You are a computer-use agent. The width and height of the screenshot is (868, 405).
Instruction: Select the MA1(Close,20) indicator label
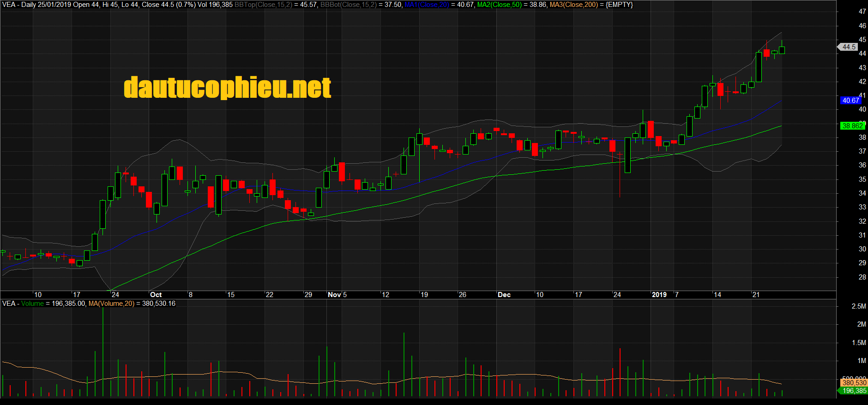tap(427, 5)
